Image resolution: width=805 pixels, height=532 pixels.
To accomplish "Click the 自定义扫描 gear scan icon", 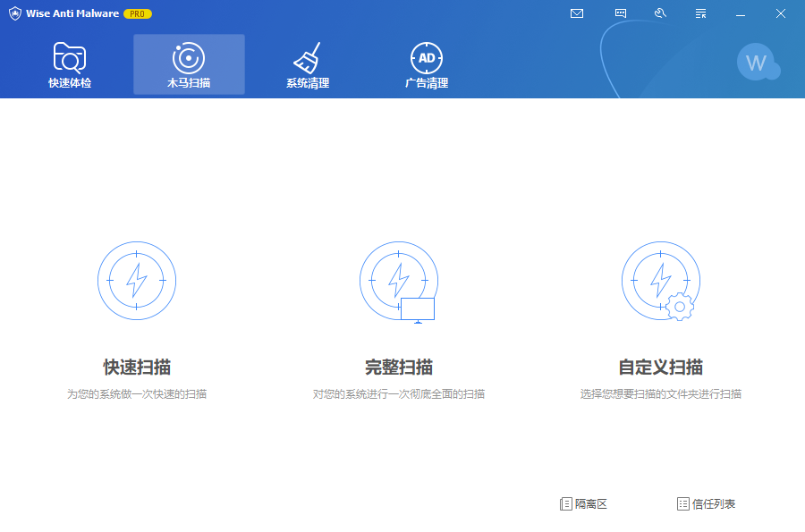I will click(661, 281).
